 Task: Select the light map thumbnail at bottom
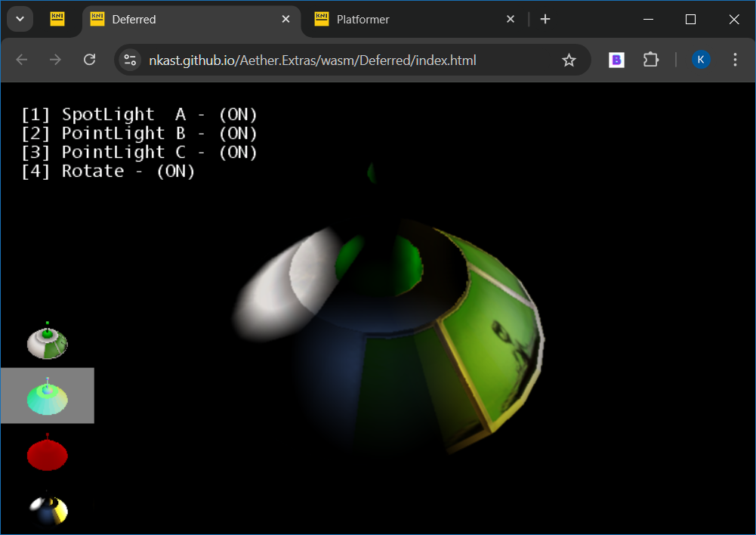pos(48,508)
